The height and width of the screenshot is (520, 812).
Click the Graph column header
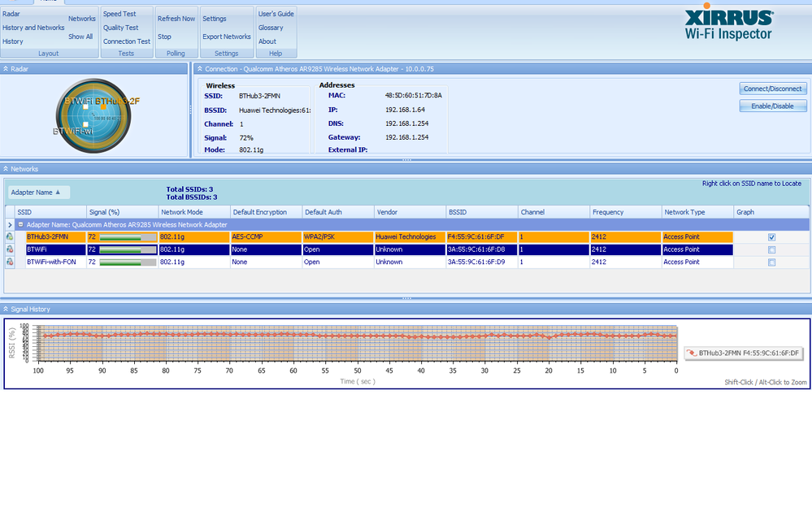click(771, 212)
